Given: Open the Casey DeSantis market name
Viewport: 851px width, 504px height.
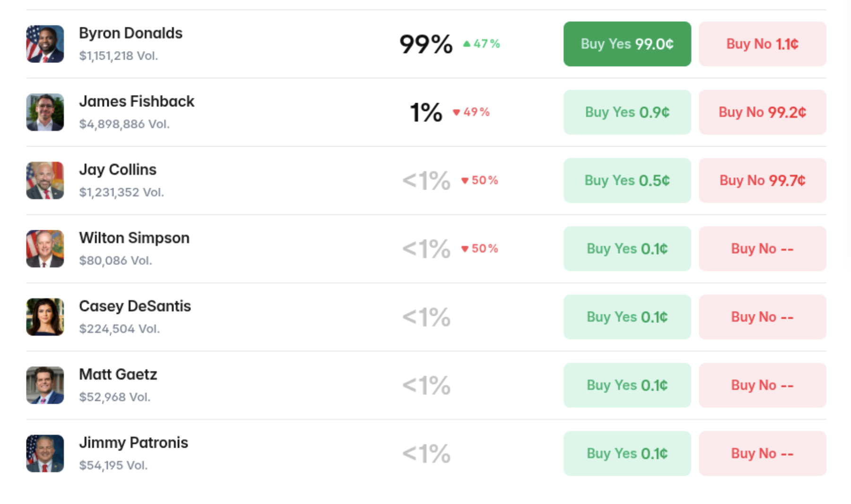Looking at the screenshot, I should click(x=135, y=306).
